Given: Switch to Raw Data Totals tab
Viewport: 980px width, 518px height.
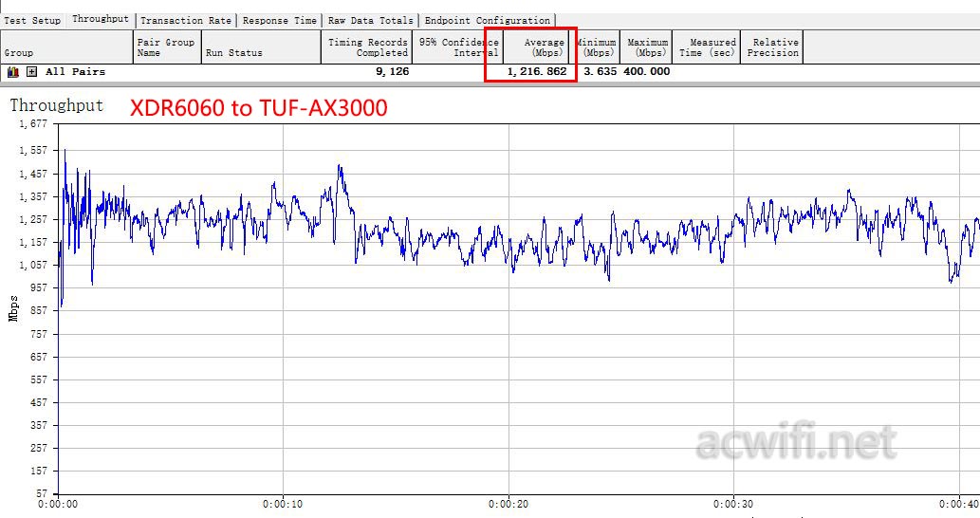Looking at the screenshot, I should [371, 21].
